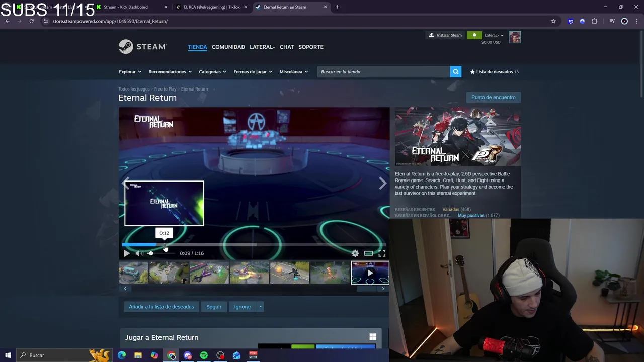Open Lista de deseados
Screen dimensions: 644x362
494,72
